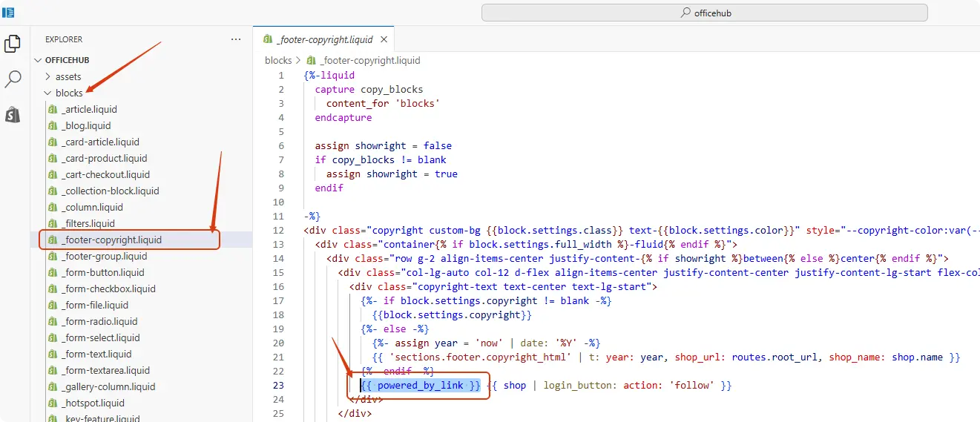Click the _footer-copyright.liquid breadcrumb segment
980x422 pixels.
[x=363, y=61]
